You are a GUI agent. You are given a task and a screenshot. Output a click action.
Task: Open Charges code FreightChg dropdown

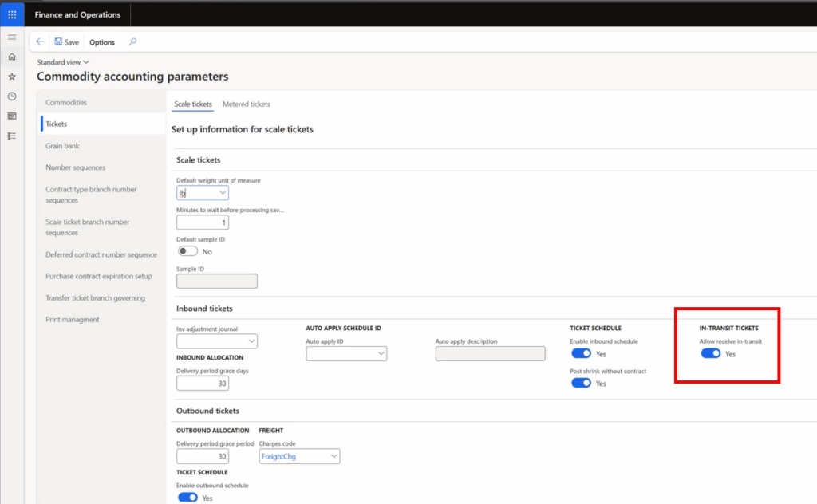click(x=334, y=457)
